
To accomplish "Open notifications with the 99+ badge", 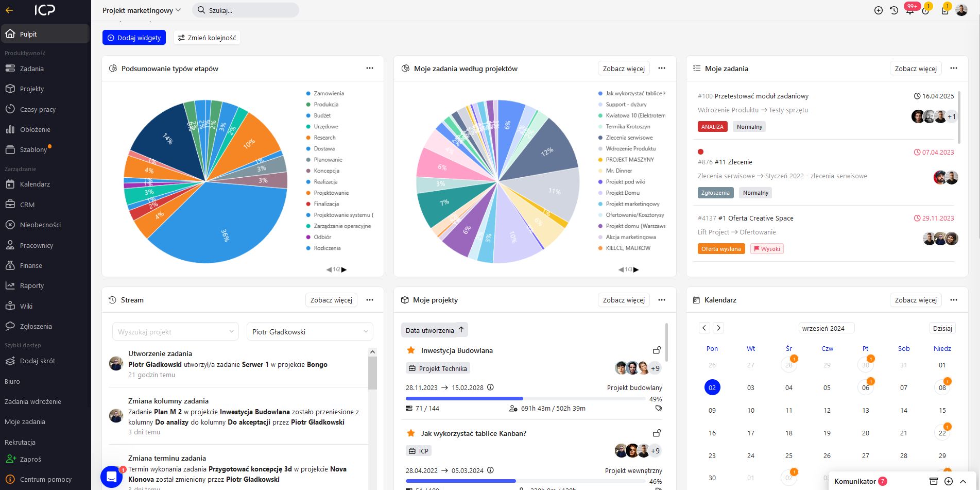I will coord(910,10).
